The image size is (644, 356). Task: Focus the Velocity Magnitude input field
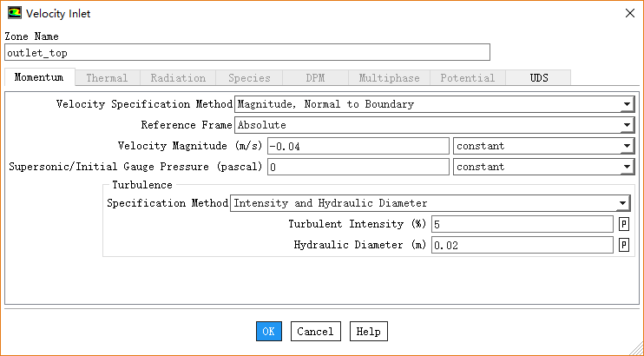(x=358, y=146)
